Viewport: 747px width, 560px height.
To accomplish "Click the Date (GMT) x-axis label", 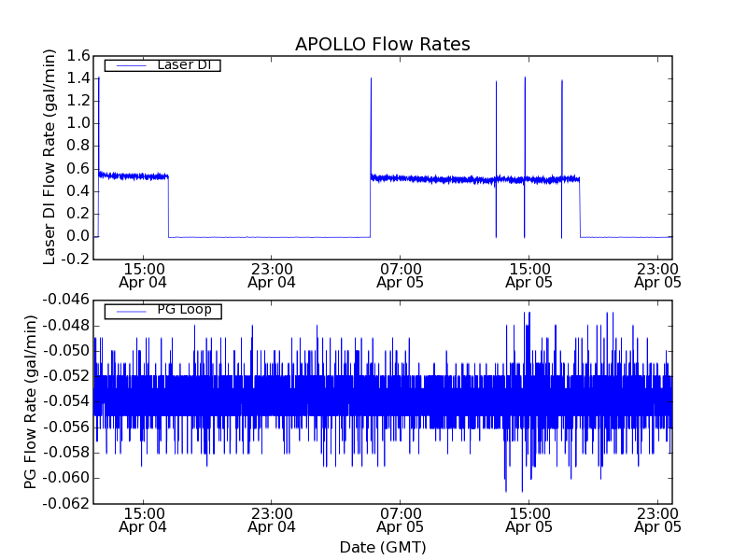I will coord(382,547).
